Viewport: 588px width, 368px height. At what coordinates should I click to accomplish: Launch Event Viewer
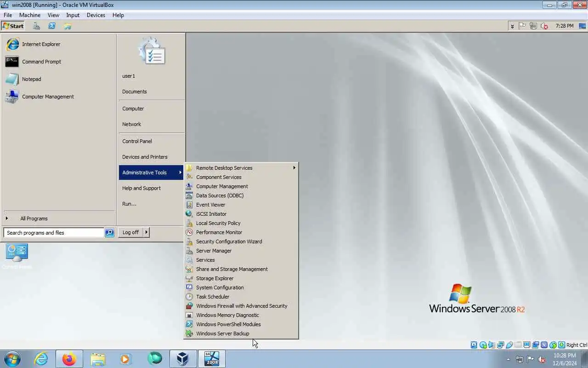pyautogui.click(x=241, y=205)
